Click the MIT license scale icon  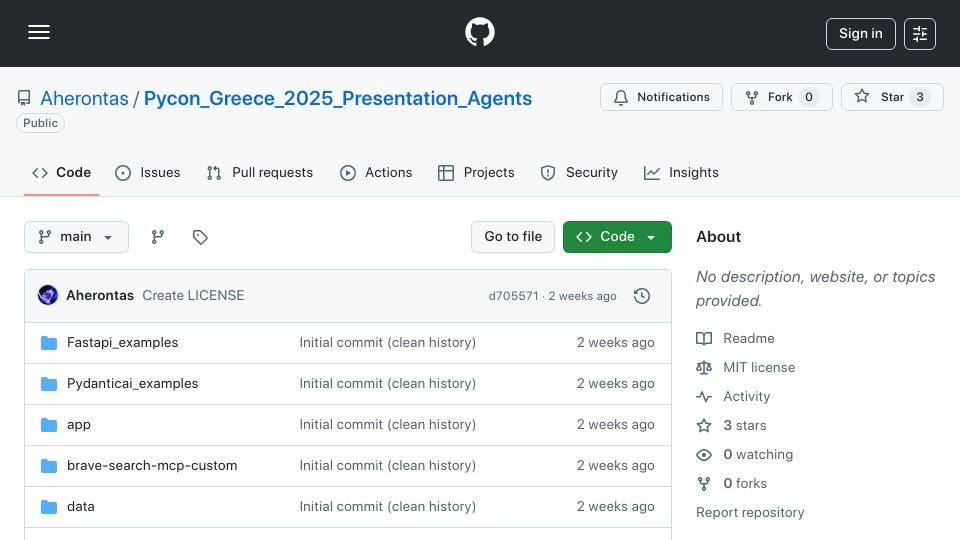[704, 367]
